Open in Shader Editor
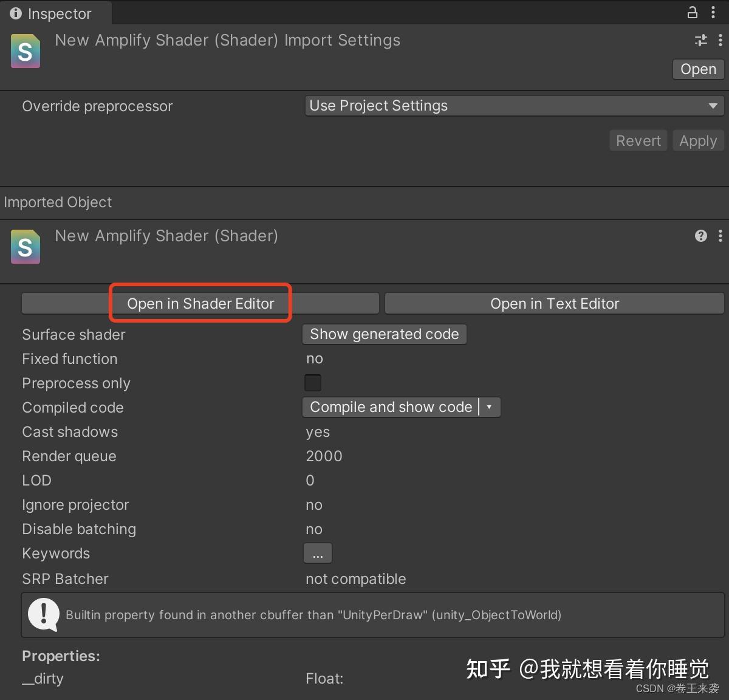This screenshot has width=729, height=700. [200, 303]
